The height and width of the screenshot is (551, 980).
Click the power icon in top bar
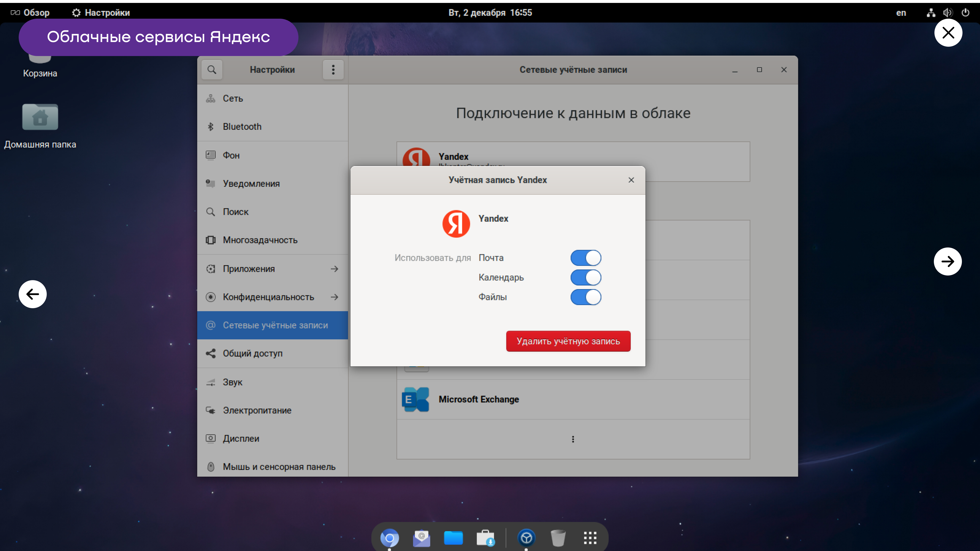click(965, 12)
